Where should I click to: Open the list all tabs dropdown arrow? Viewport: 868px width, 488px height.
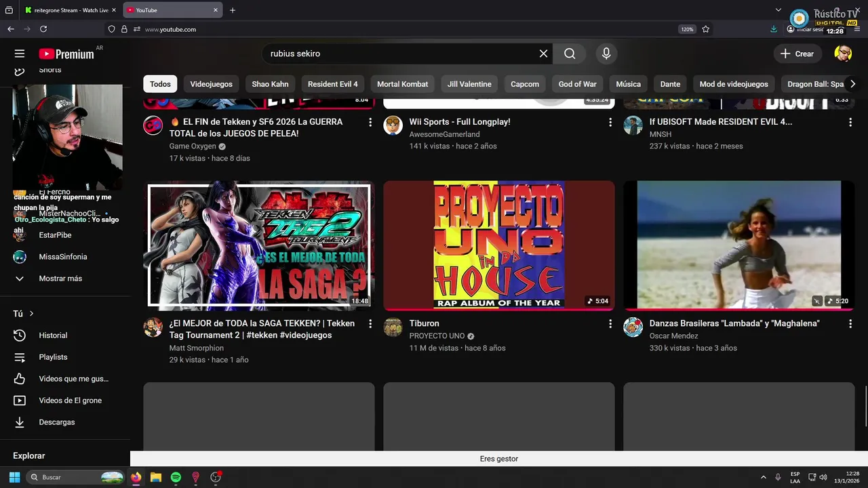click(778, 10)
